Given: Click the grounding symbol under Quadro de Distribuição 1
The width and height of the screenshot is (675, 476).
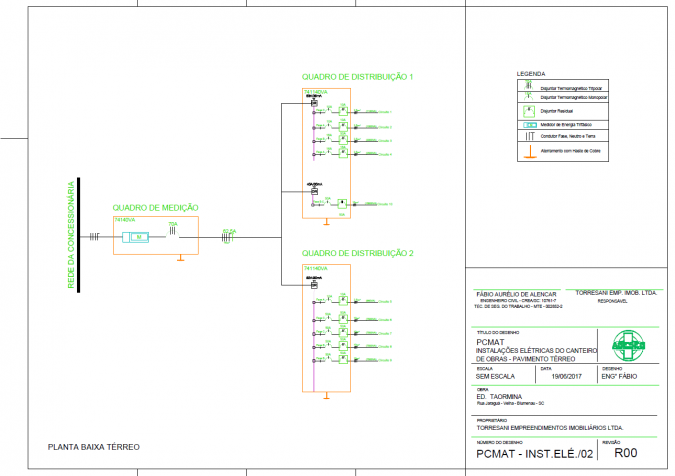Looking at the screenshot, I should (326, 223).
